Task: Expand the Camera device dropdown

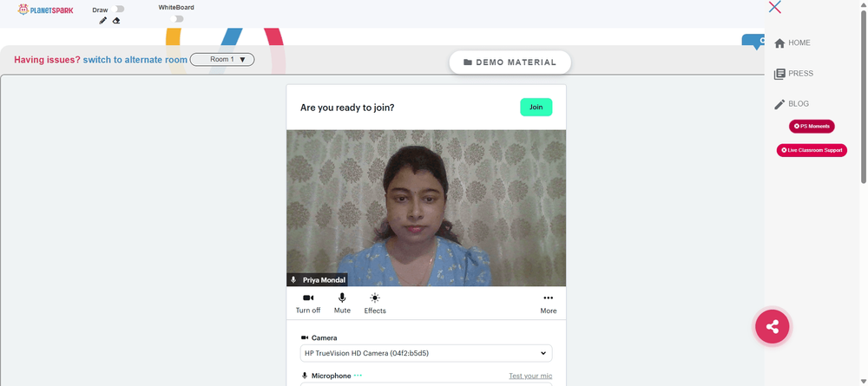Action: [x=426, y=353]
